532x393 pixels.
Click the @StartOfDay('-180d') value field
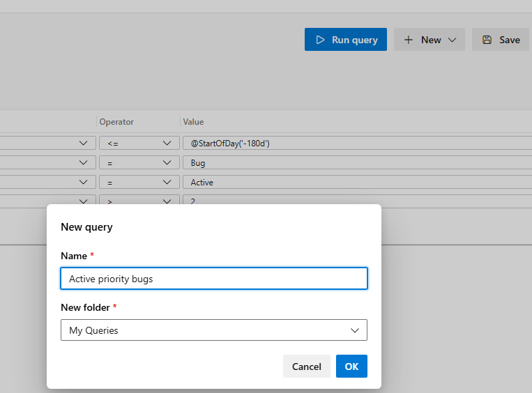357,143
